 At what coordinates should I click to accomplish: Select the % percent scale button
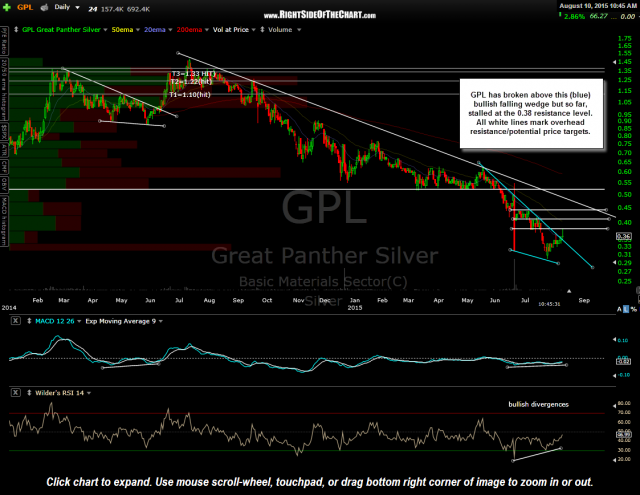633,309
